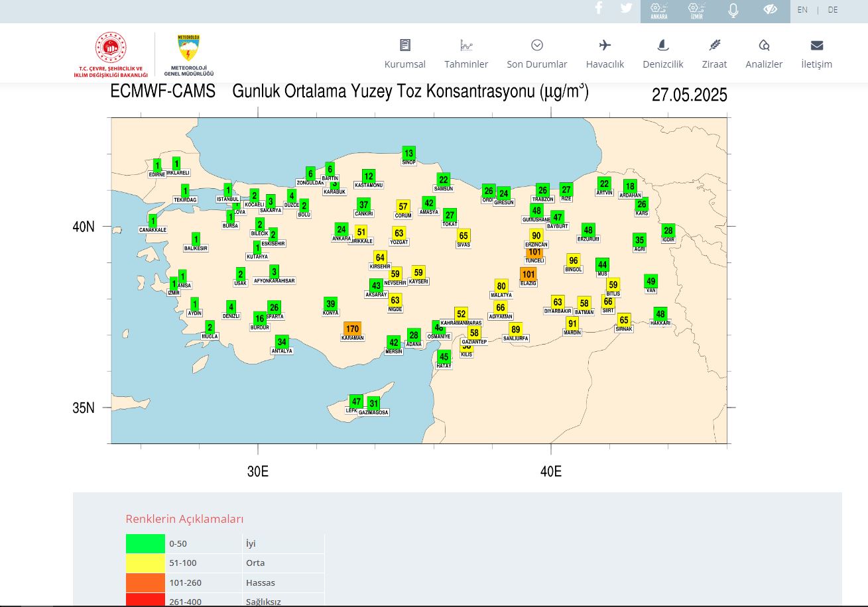Click the Hatay 45 marker
This screenshot has height=607, width=868.
[x=444, y=357]
